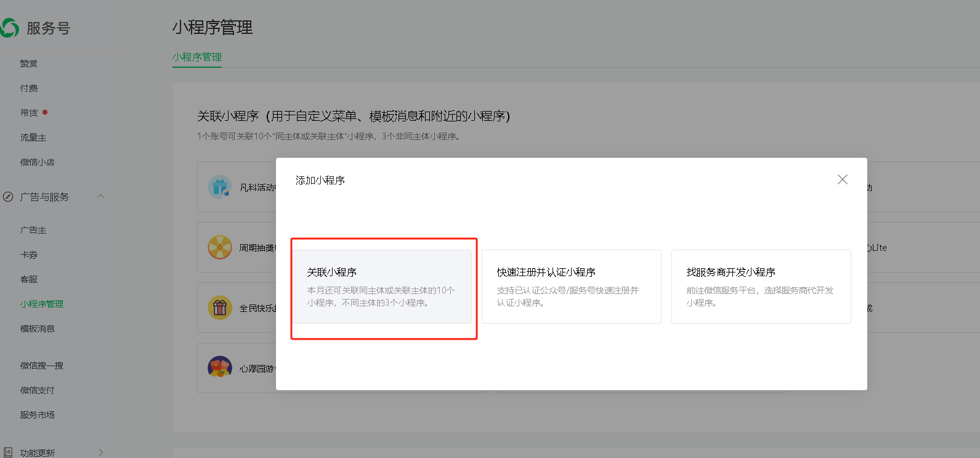Open 微信支付 in the sidebar

pyautogui.click(x=38, y=390)
